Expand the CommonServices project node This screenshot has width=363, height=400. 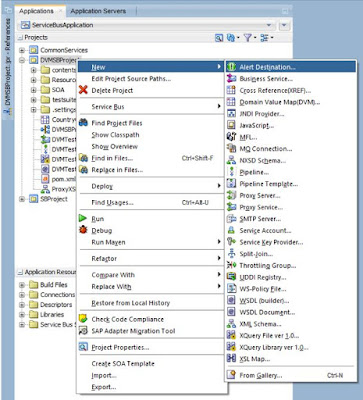coord(22,50)
